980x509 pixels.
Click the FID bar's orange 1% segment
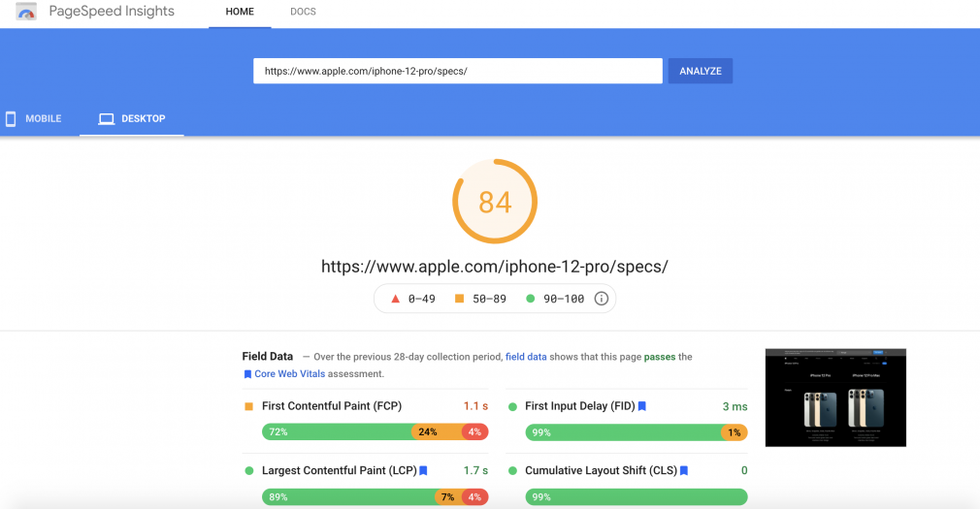735,432
